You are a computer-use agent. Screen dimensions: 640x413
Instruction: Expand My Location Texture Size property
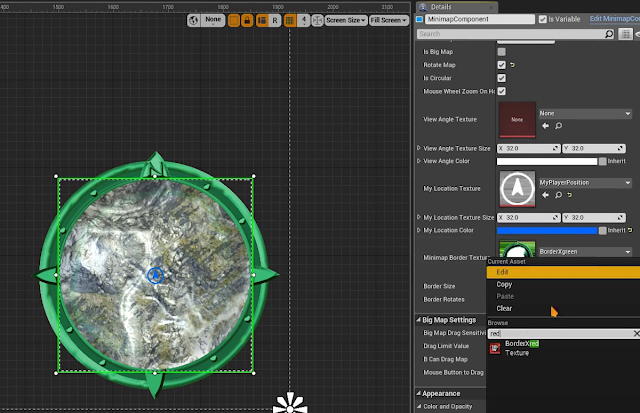418,217
